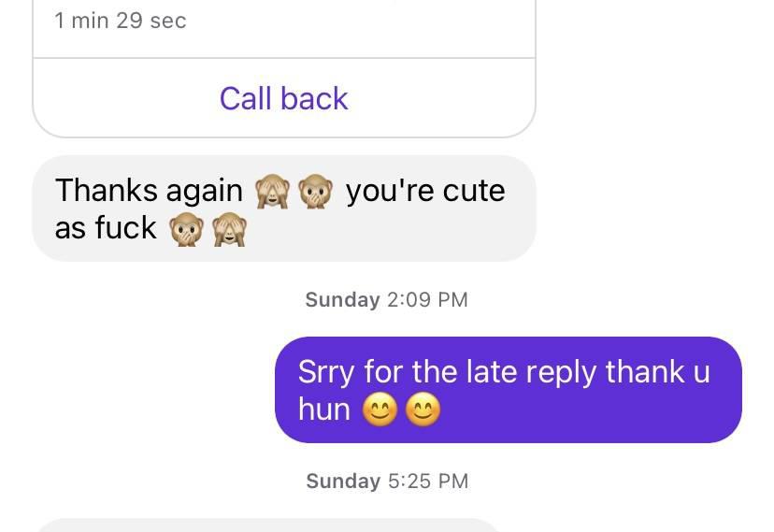Tap the speak-no-evil monkey after 'again'
This screenshot has width=774, height=532.
click(315, 192)
